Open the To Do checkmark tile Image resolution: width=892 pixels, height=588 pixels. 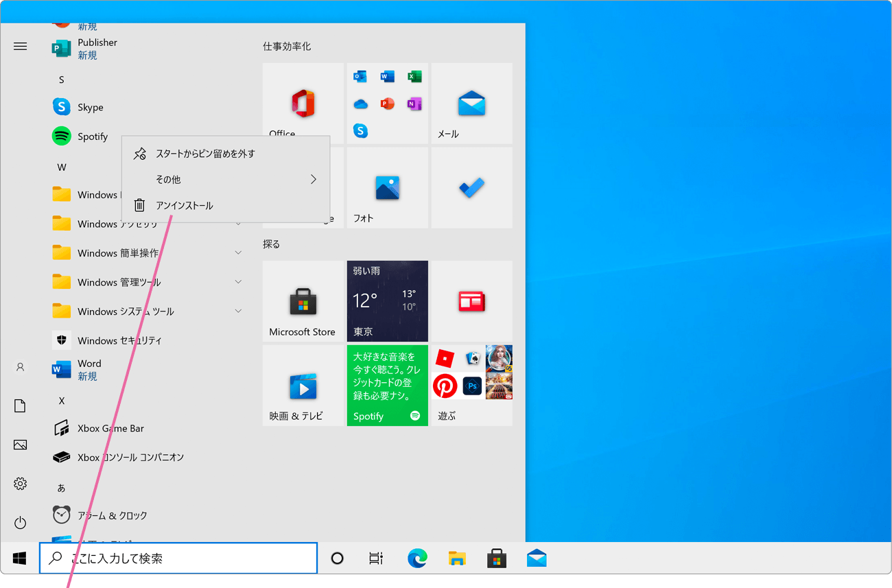pyautogui.click(x=471, y=188)
